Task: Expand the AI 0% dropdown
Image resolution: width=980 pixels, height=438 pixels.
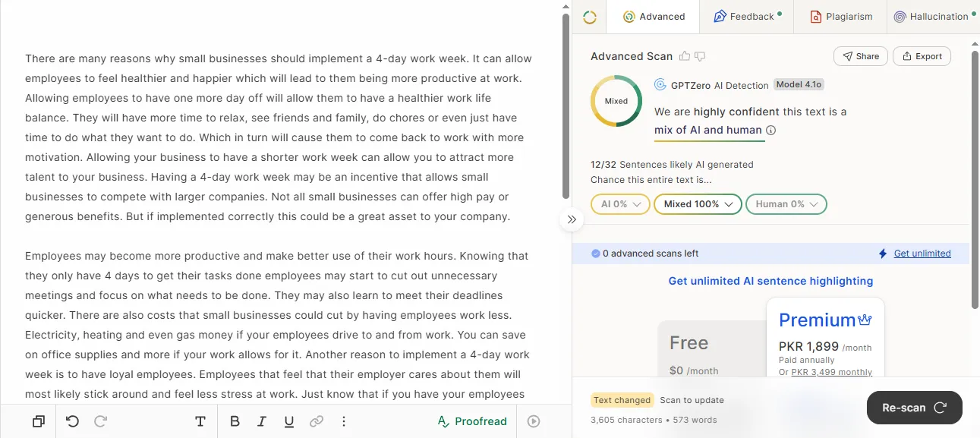Action: (x=620, y=204)
